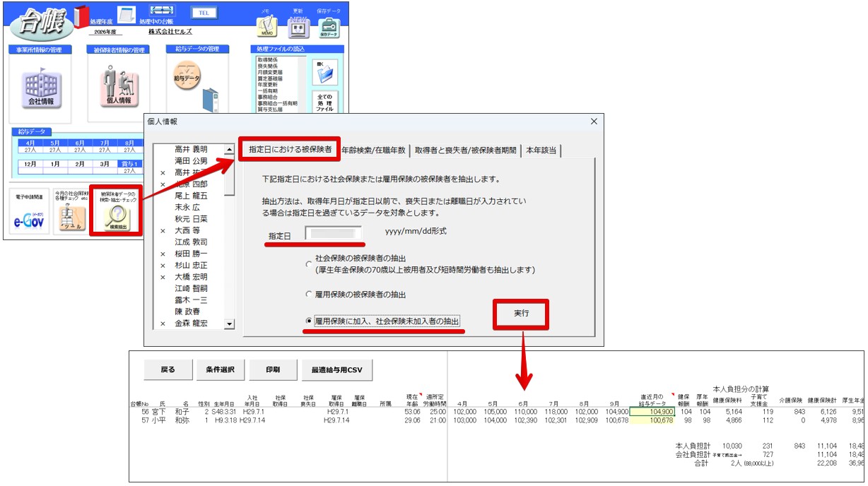This screenshot has height=486, width=868.
Task: Click the 最適給与用CSV button
Action: tap(337, 369)
